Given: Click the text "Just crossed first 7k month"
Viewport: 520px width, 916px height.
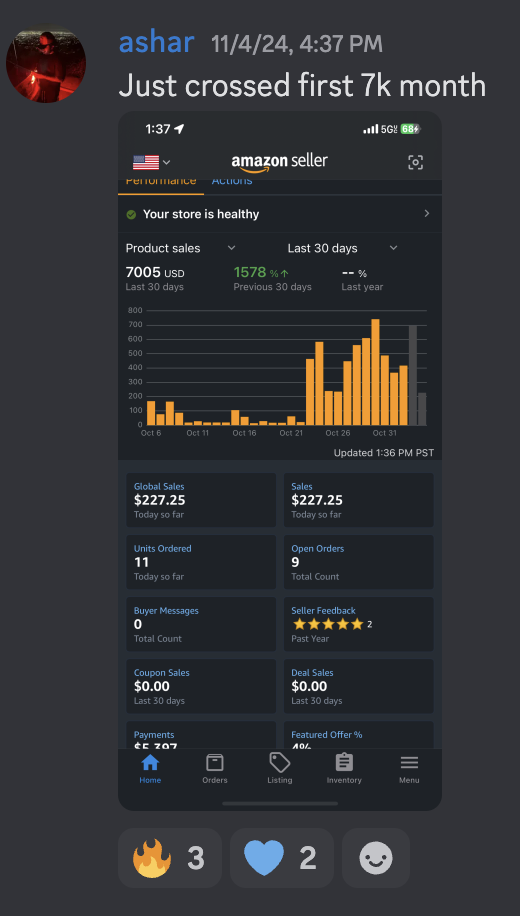Looking at the screenshot, I should point(302,86).
